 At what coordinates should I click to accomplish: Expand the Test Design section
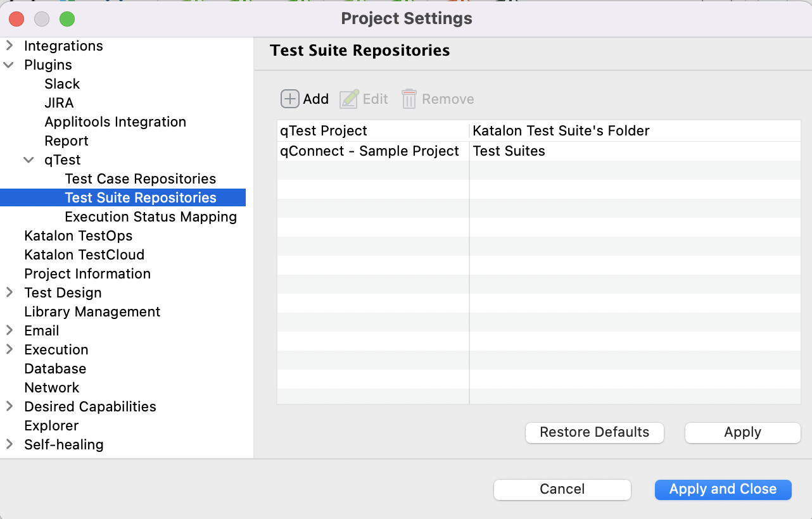pos(9,292)
